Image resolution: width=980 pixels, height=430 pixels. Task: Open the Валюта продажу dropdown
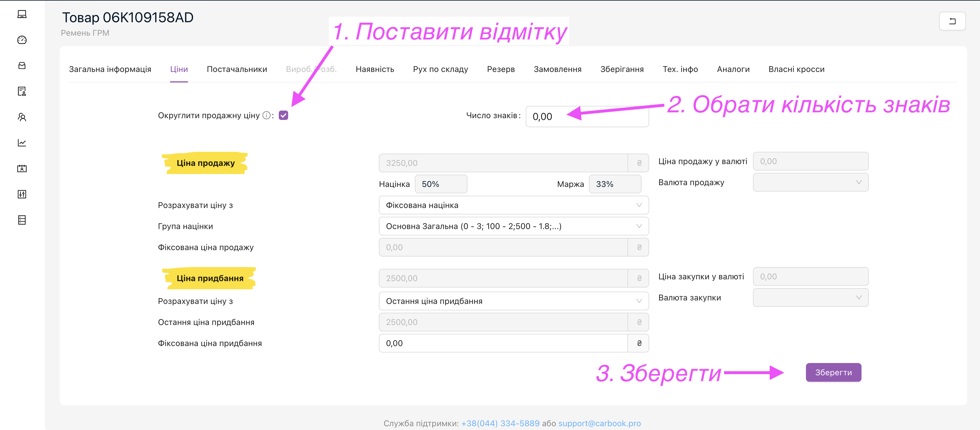[x=810, y=182]
